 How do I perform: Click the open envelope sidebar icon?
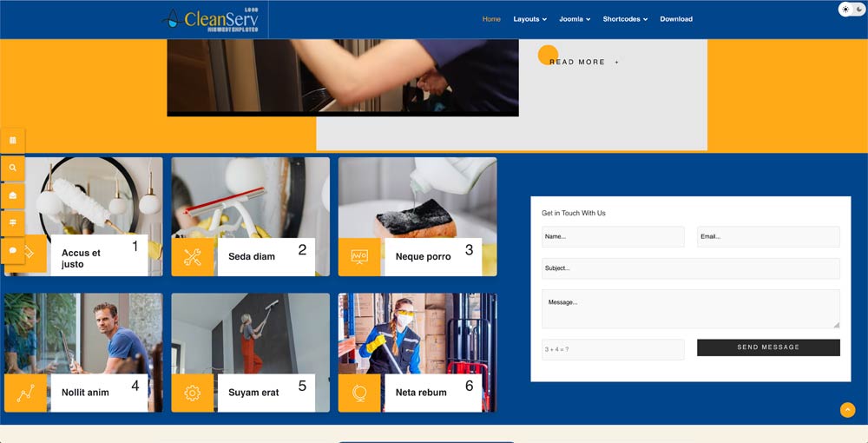pyautogui.click(x=13, y=195)
